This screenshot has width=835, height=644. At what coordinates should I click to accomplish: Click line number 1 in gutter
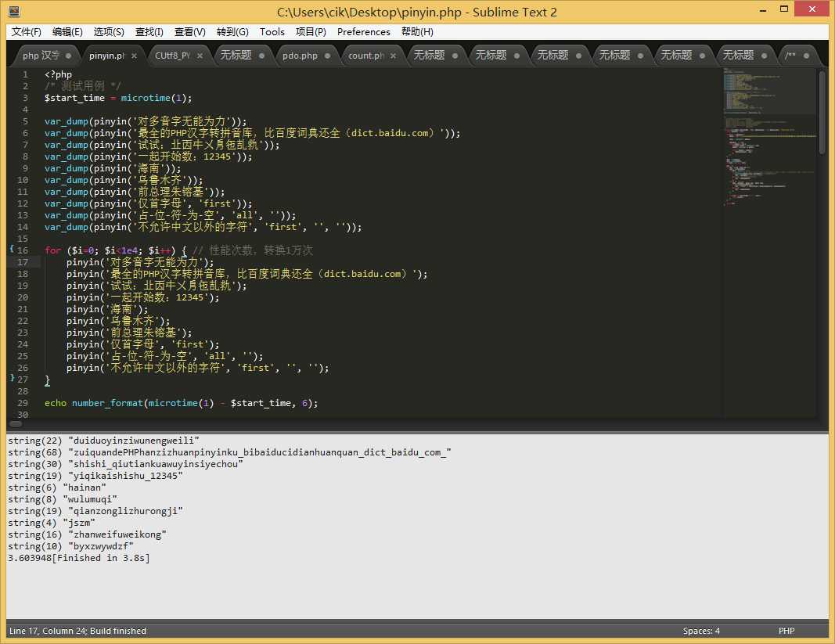[26, 74]
